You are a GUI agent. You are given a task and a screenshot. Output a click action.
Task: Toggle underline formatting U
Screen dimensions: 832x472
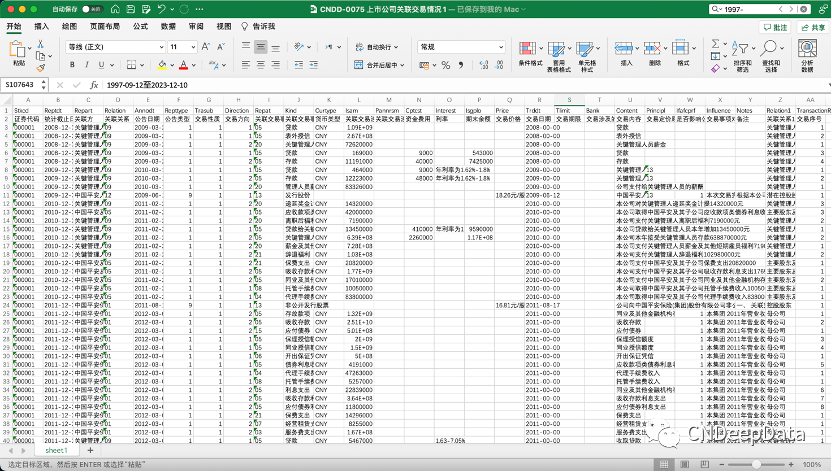coord(101,65)
